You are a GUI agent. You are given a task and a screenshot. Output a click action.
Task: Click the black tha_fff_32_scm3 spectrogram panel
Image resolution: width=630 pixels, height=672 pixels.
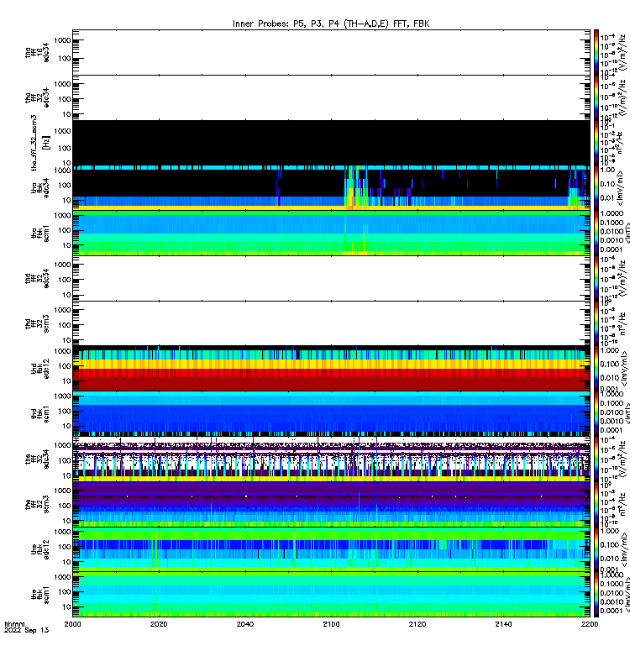pyautogui.click(x=331, y=143)
